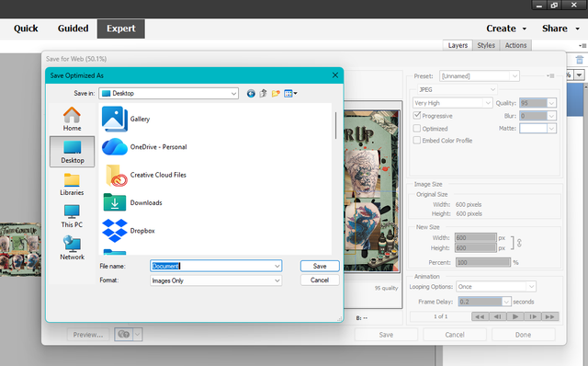Enable Embed Color Profile checkbox

pyautogui.click(x=416, y=140)
